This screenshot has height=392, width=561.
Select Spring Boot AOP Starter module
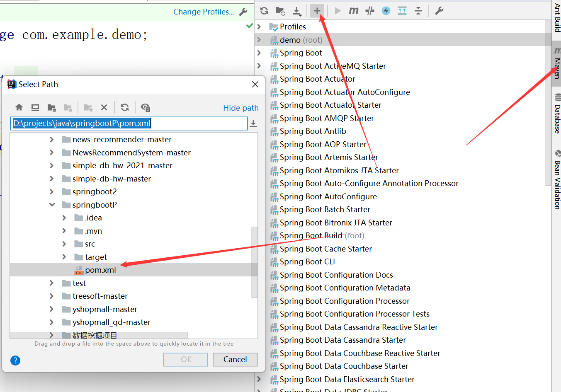click(323, 144)
